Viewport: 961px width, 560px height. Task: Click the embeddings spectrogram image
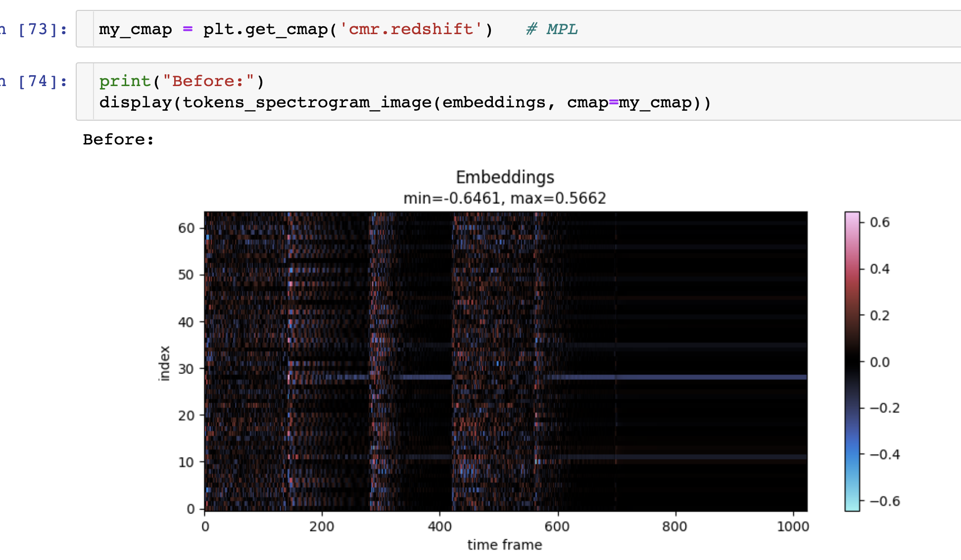pyautogui.click(x=506, y=361)
